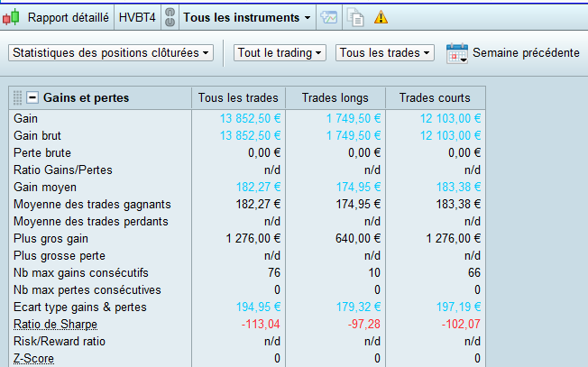The width and height of the screenshot is (588, 367).
Task: Click the Ratio de Sharpe link
Action: (56, 325)
